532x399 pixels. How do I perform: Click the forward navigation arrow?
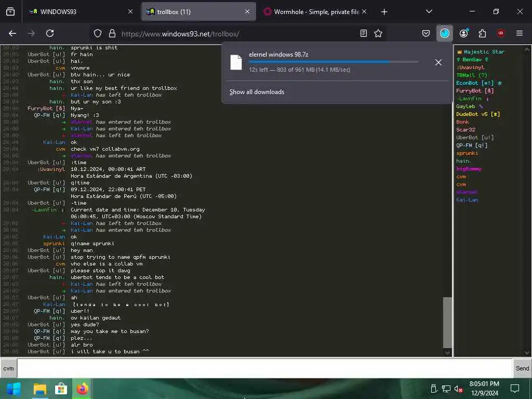click(x=31, y=33)
